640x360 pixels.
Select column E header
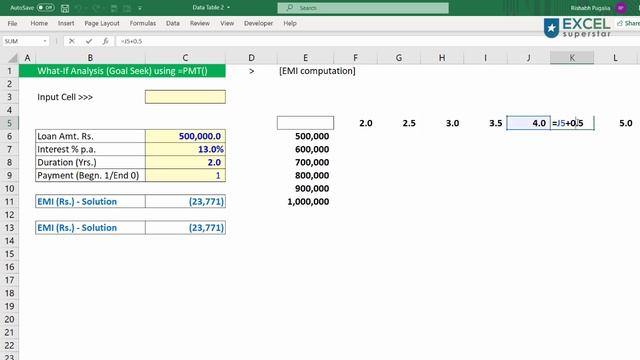coord(305,58)
